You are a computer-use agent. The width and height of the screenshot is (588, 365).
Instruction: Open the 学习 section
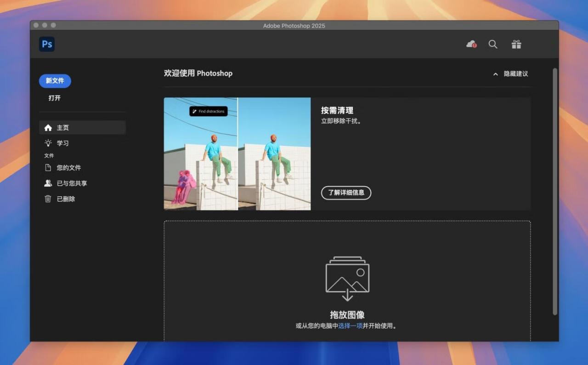(x=62, y=143)
